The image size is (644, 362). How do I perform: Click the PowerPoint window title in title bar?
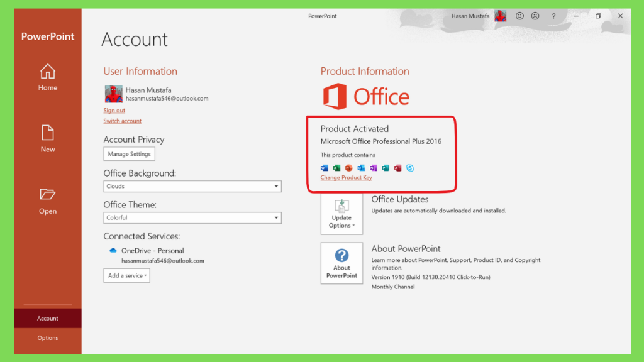(323, 16)
